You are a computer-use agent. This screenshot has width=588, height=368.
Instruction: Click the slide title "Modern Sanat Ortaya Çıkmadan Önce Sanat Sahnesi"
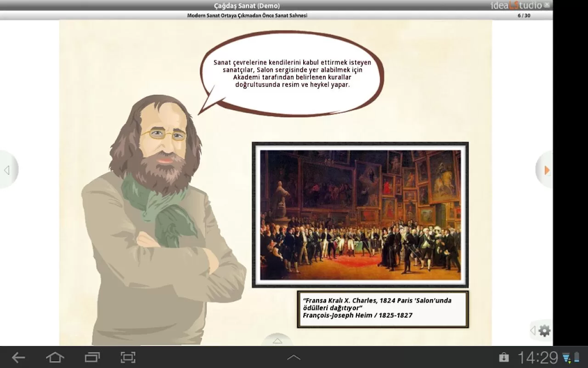tap(247, 16)
